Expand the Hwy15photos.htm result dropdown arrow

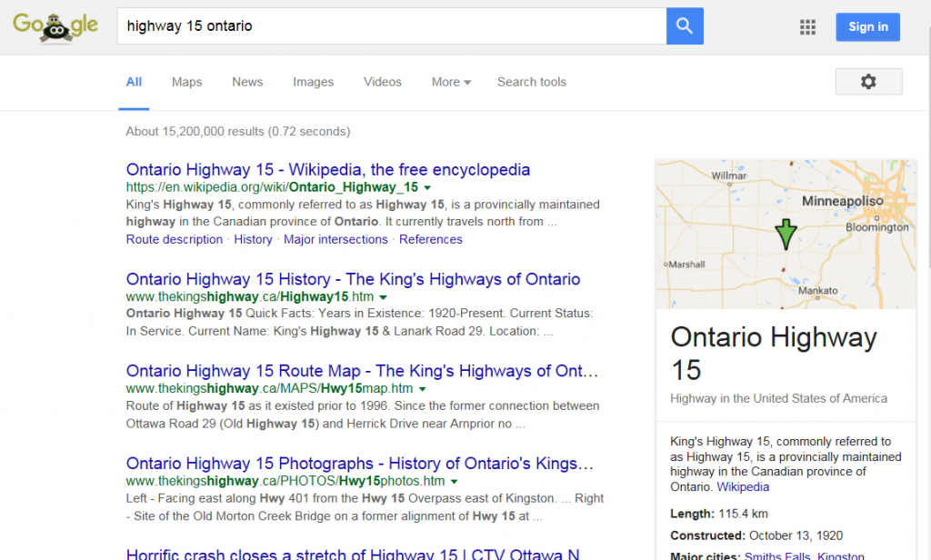click(x=455, y=482)
